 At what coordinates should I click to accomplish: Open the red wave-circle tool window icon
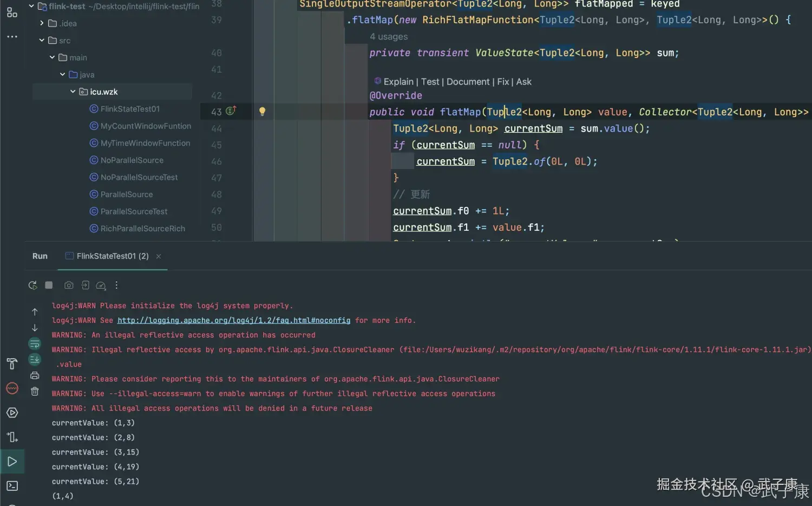12,388
